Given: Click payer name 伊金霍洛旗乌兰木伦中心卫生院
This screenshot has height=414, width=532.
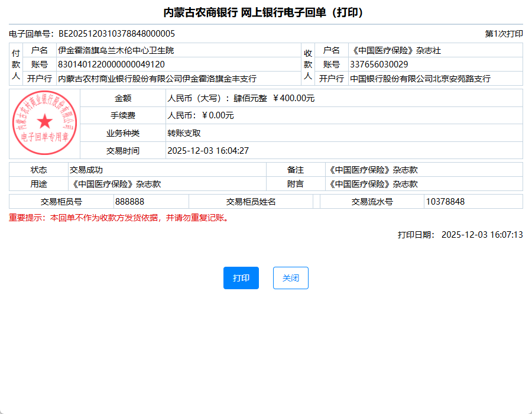Looking at the screenshot, I should pos(115,50).
